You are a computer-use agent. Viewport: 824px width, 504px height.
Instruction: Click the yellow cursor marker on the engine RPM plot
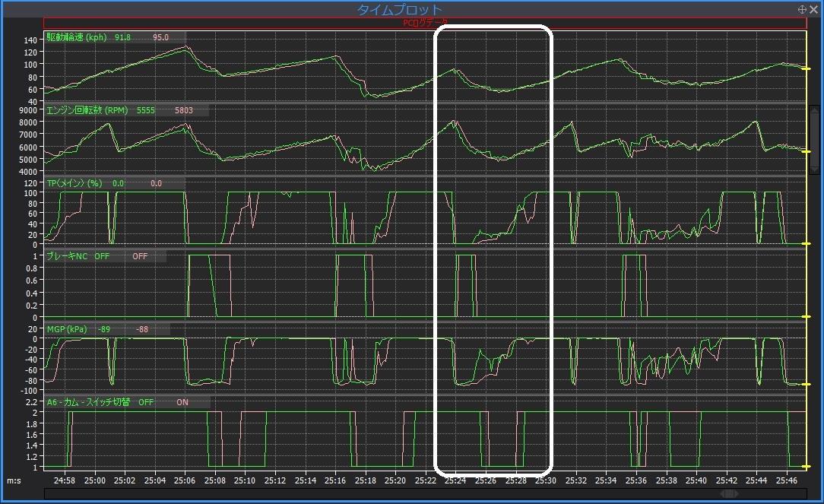tap(806, 151)
